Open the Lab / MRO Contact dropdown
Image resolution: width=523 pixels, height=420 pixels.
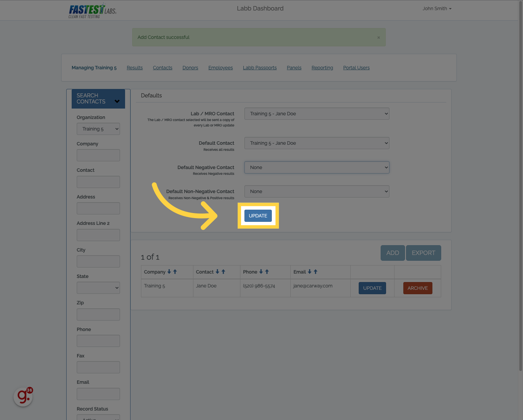(x=317, y=114)
